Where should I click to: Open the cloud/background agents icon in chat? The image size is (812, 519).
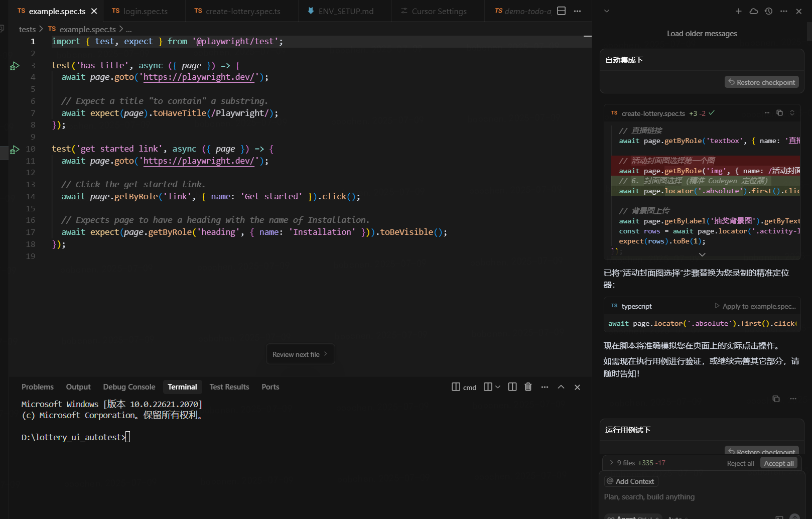[753, 11]
